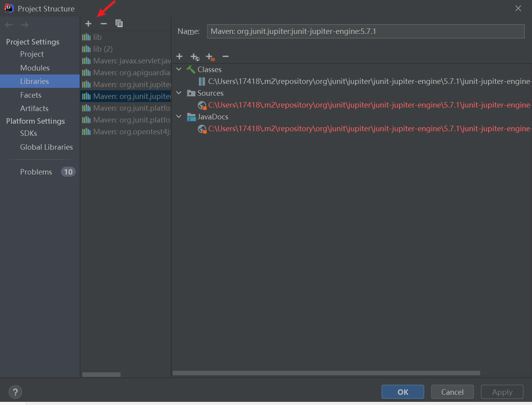This screenshot has height=405, width=532.
Task: Open the Facets settings page
Action: [x=31, y=95]
